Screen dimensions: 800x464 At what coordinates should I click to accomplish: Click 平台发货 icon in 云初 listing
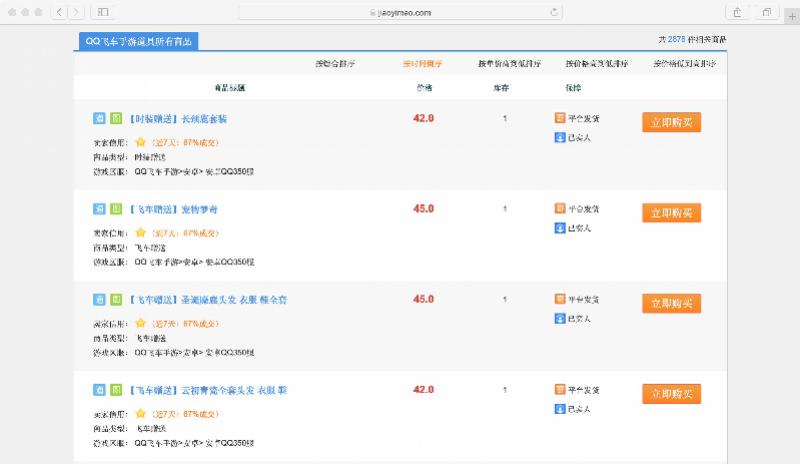pyautogui.click(x=560, y=389)
